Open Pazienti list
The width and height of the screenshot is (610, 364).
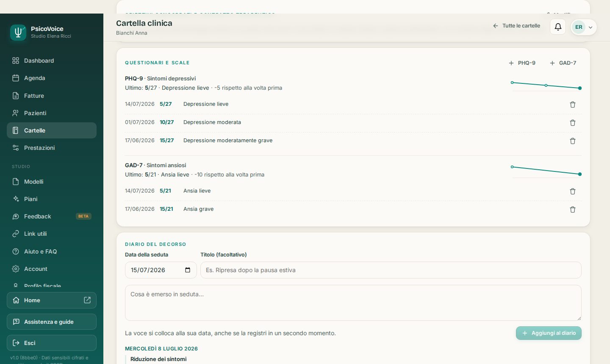point(52,113)
